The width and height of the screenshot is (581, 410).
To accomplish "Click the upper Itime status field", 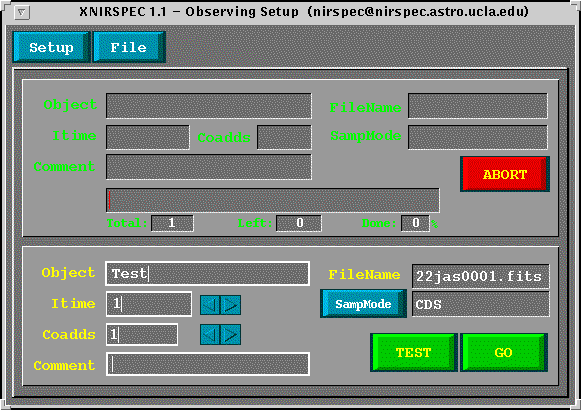I will 148,137.
